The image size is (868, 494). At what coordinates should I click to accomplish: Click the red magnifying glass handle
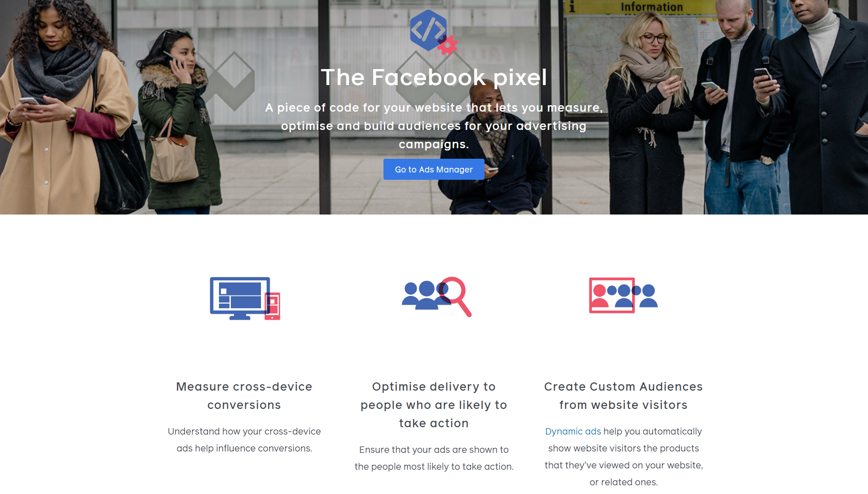(464, 307)
